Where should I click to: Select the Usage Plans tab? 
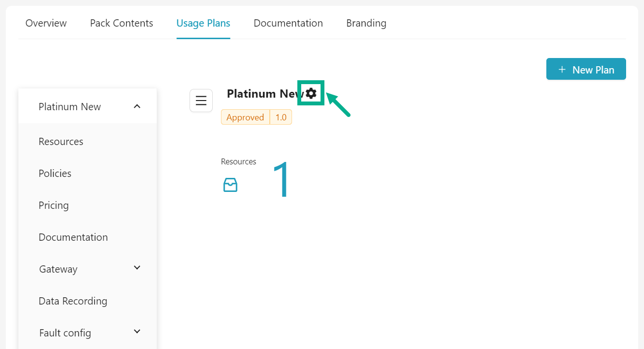203,23
